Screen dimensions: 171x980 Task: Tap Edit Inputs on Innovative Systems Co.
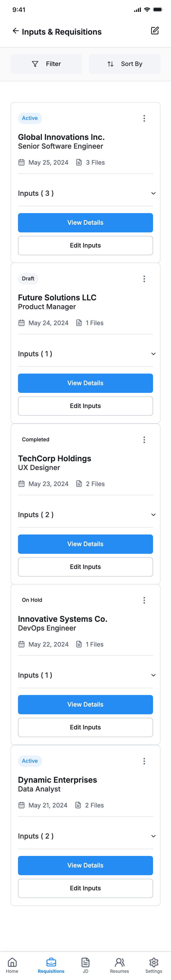[85, 727]
